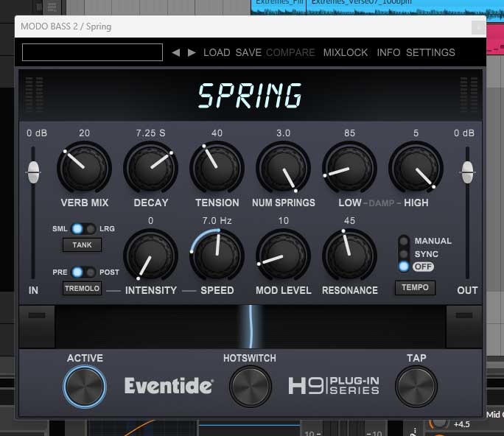This screenshot has width=504, height=436.
Task: Click the tremolo SPEED knob
Action: tap(217, 256)
